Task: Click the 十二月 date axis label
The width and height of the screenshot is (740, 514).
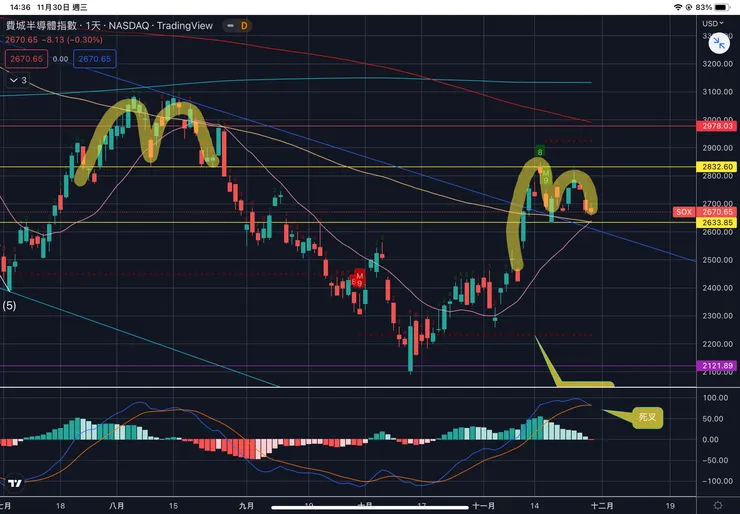Action: point(602,506)
